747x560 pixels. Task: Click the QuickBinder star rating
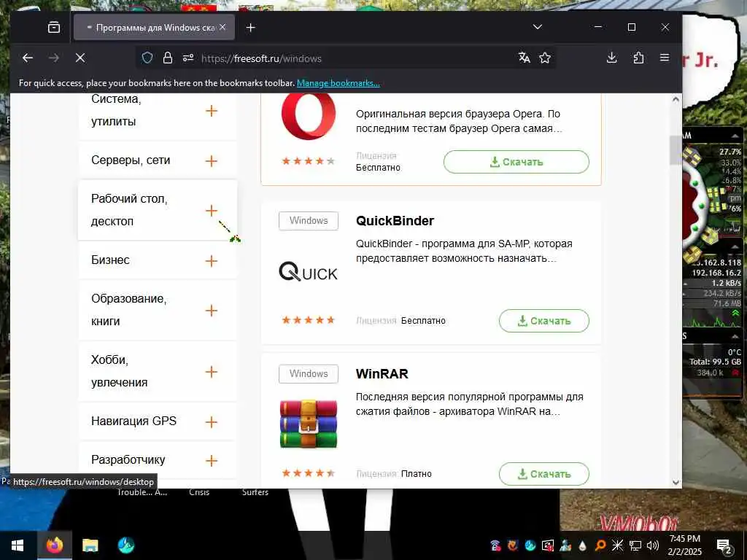[x=309, y=320]
